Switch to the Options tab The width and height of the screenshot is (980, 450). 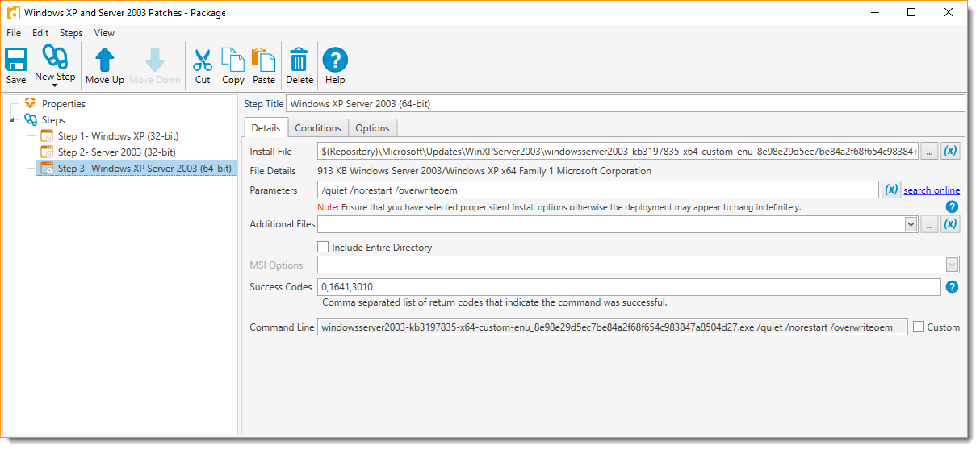372,128
